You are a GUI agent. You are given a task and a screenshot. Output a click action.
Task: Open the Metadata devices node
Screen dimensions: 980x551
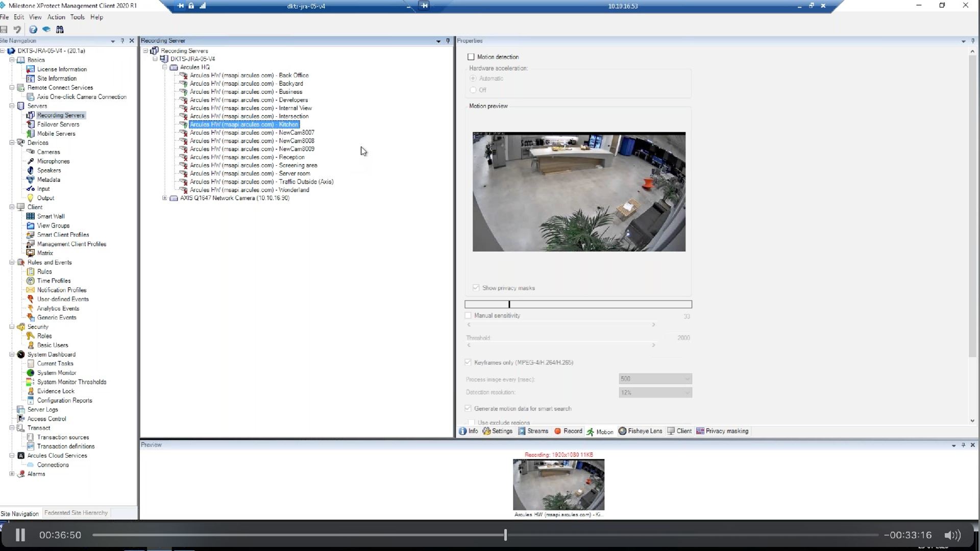[48, 180]
